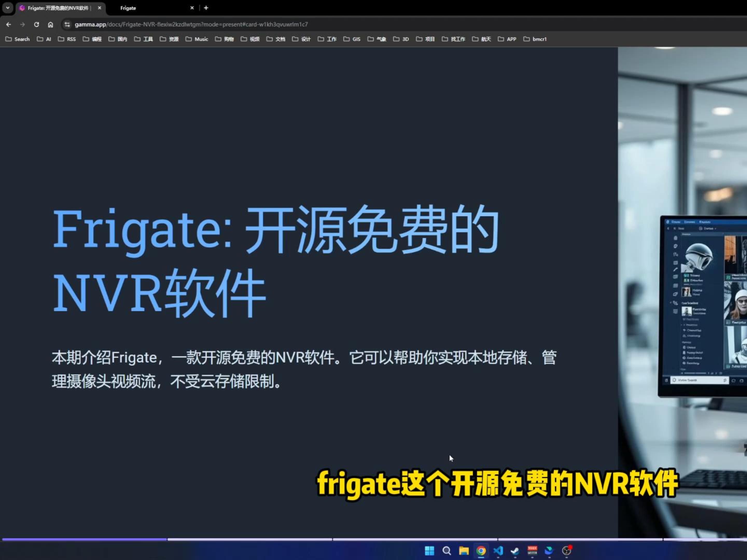Open the RSS bookmarks folder
The height and width of the screenshot is (560, 747).
click(67, 39)
